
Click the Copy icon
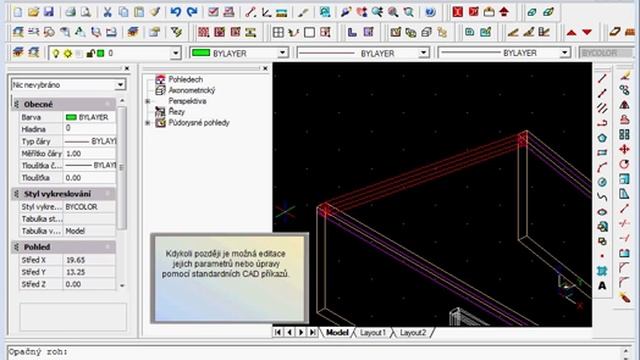(x=123, y=12)
